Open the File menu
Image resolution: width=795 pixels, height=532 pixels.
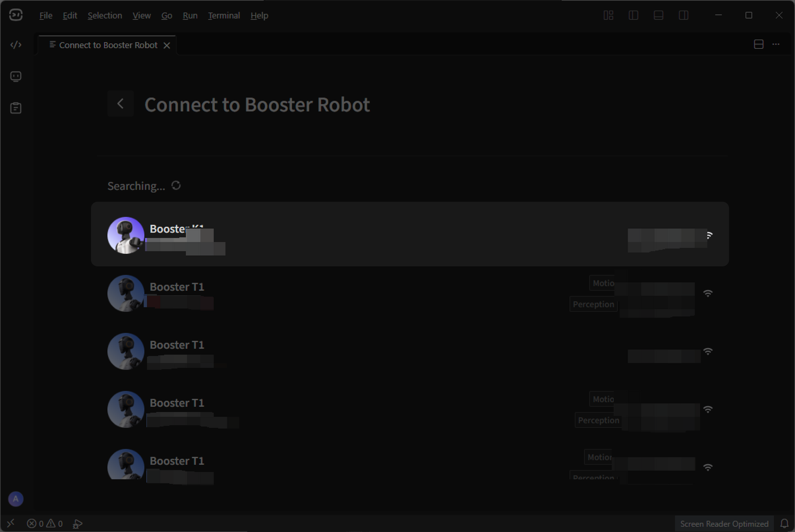coord(46,15)
